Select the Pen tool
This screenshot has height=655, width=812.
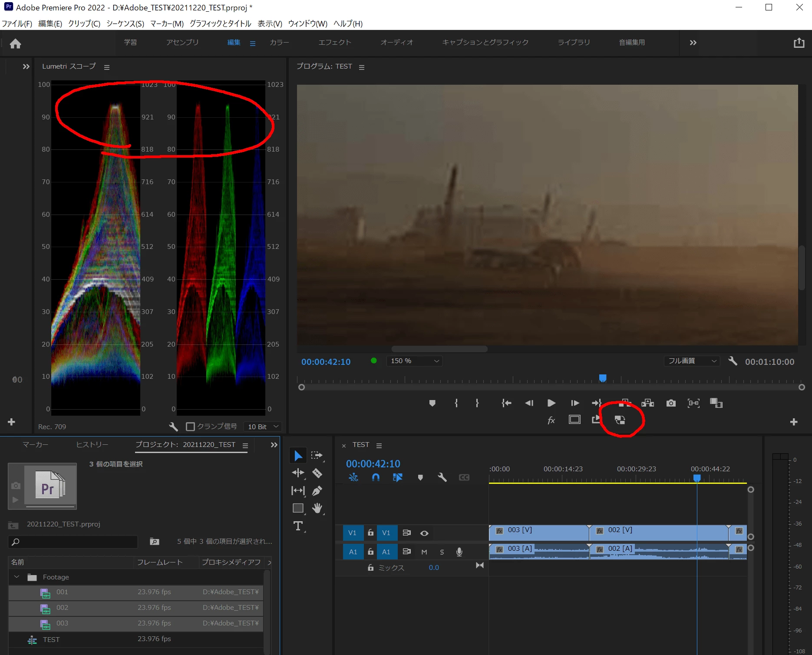click(x=317, y=491)
